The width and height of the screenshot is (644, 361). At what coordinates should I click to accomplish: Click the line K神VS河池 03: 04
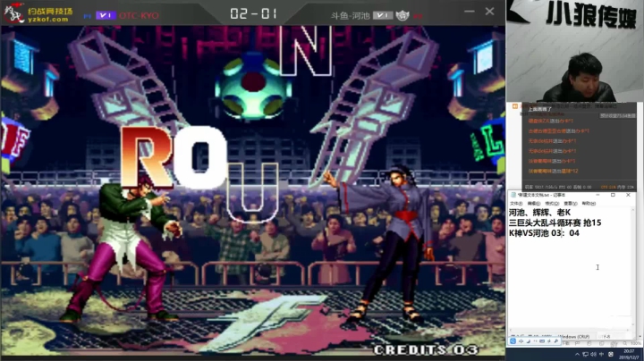[544, 233]
